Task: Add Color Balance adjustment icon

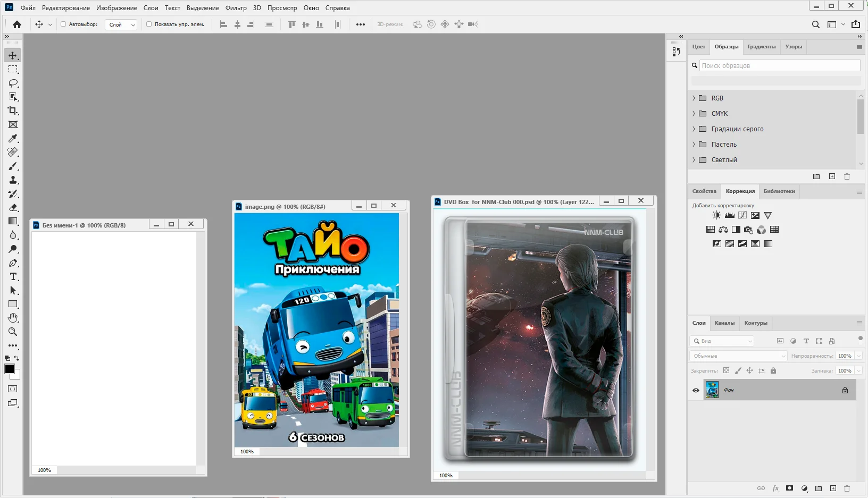Action: (x=723, y=230)
